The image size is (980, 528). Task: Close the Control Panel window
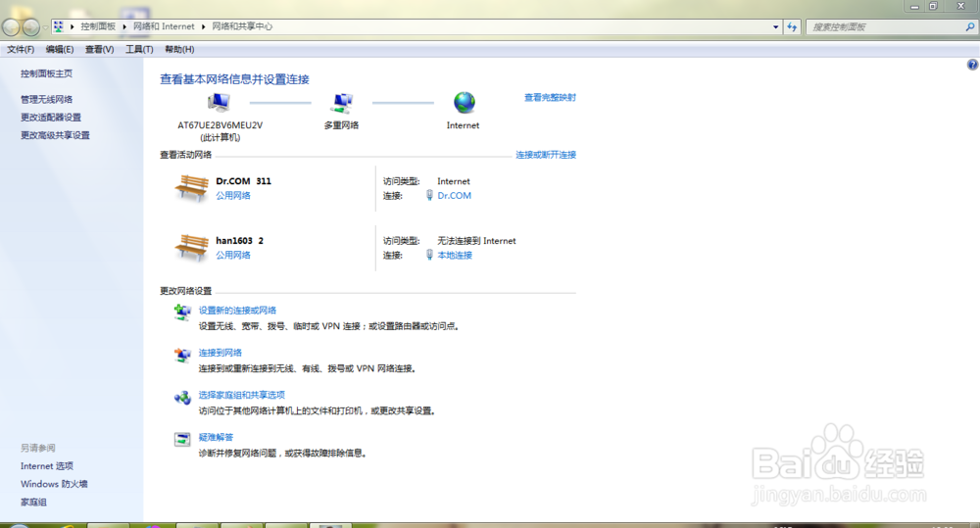pyautogui.click(x=961, y=6)
